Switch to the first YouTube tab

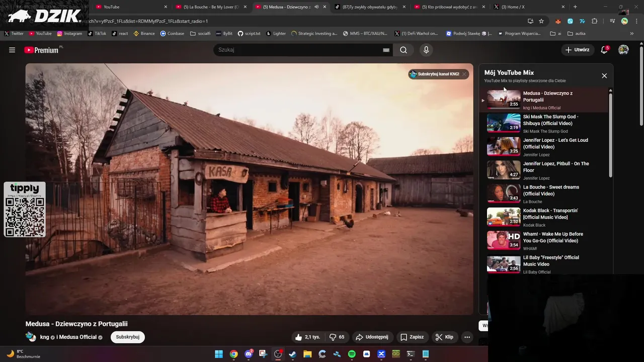pos(131,7)
